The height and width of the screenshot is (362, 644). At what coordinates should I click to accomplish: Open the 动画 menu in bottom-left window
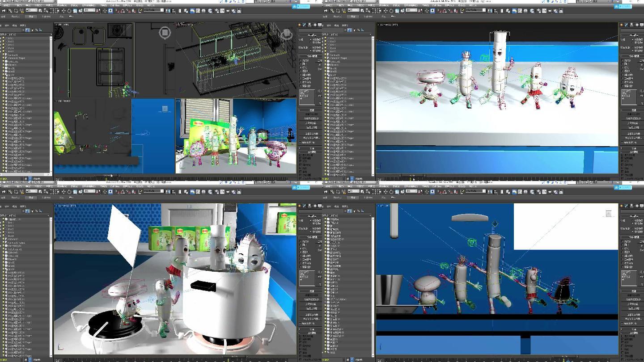click(x=74, y=186)
